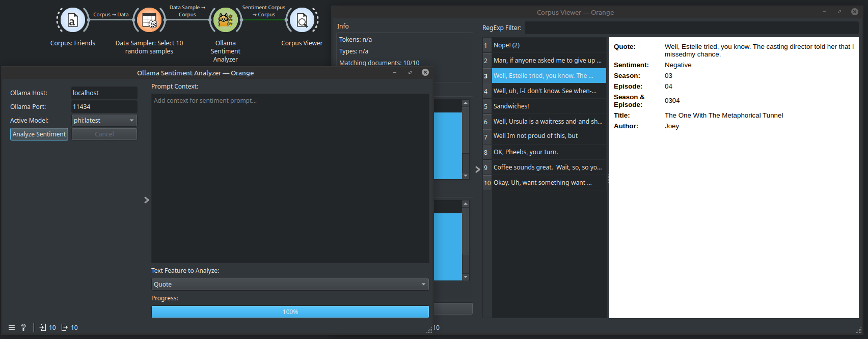Image resolution: width=868 pixels, height=339 pixels.
Task: Click the 'Corpus: Friends' label under the widget
Action: click(73, 43)
